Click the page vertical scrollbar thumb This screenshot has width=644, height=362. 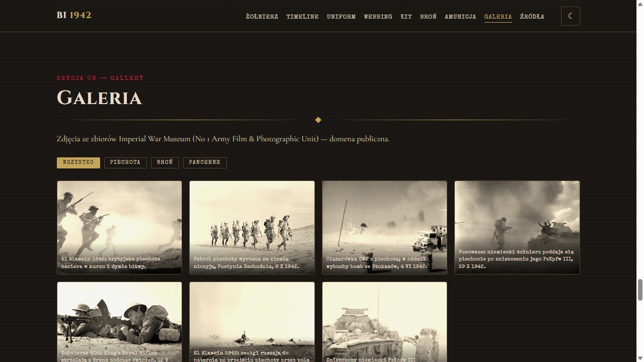640,290
